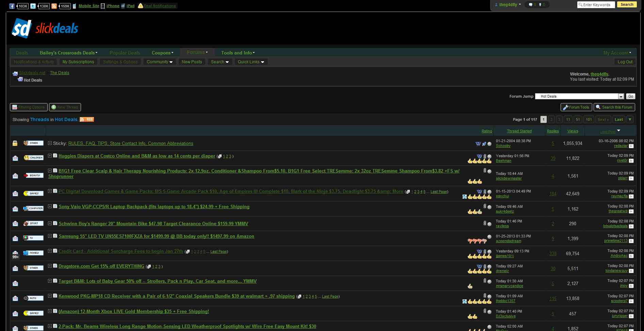The image size is (644, 331).
Task: Click the home icon in the breadcrumb
Action: (x=15, y=73)
